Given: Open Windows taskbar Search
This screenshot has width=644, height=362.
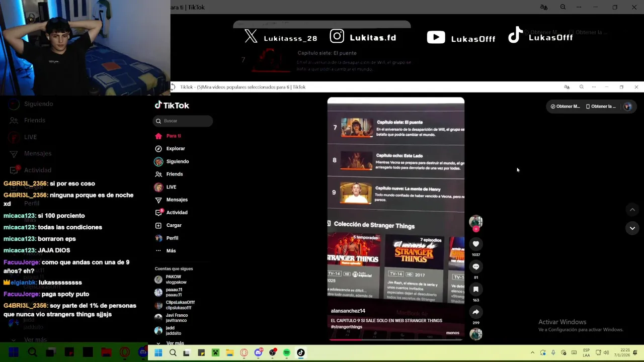Looking at the screenshot, I should [173, 353].
